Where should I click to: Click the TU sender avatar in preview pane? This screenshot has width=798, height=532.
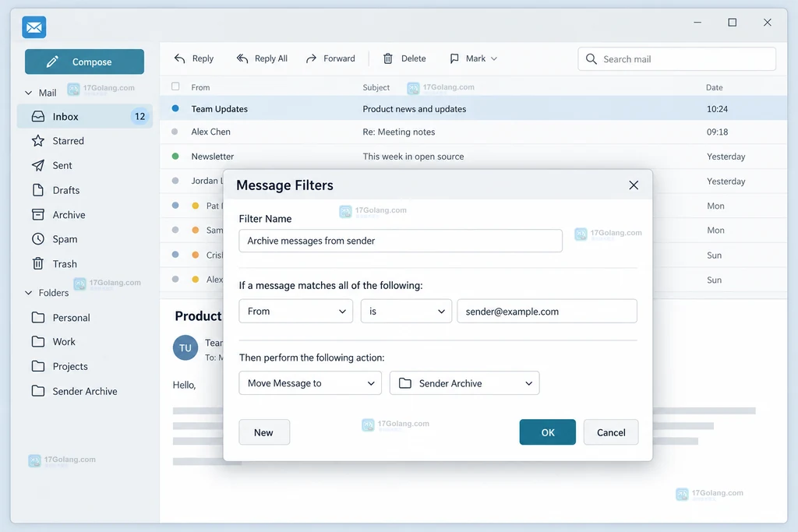coord(185,348)
